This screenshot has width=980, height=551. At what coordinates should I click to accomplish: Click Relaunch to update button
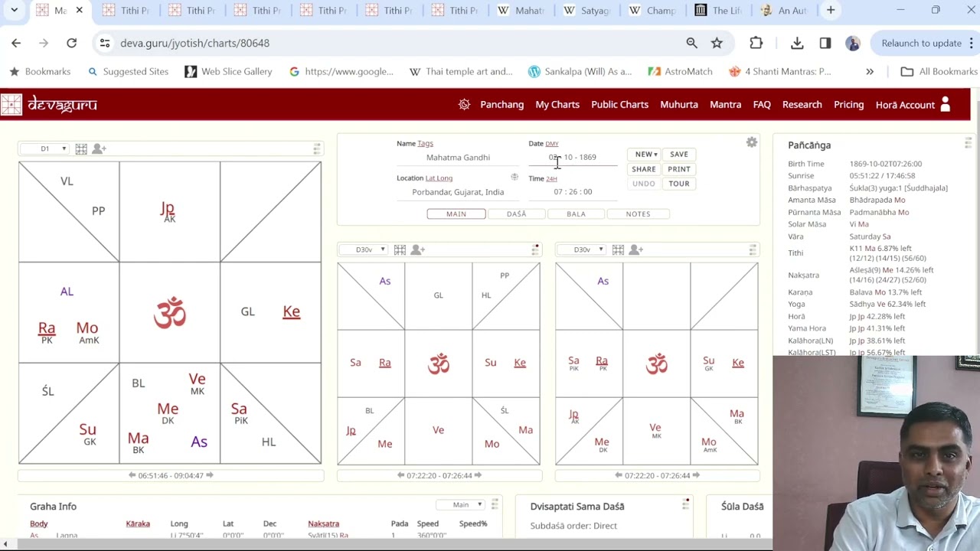coord(921,43)
